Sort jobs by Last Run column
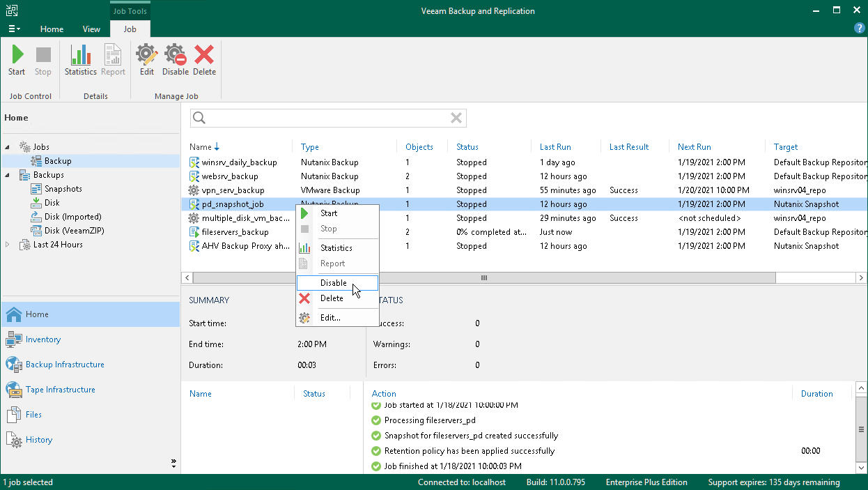 coord(555,147)
